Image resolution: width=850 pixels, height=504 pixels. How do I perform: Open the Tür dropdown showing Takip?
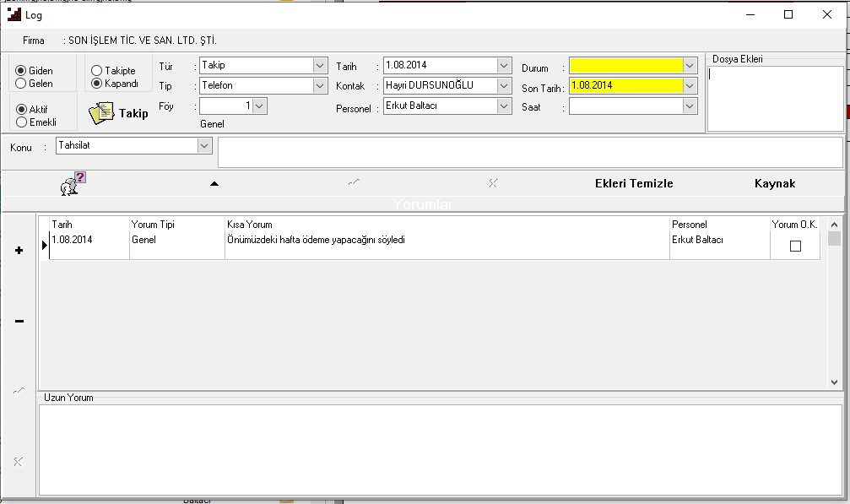click(x=320, y=65)
